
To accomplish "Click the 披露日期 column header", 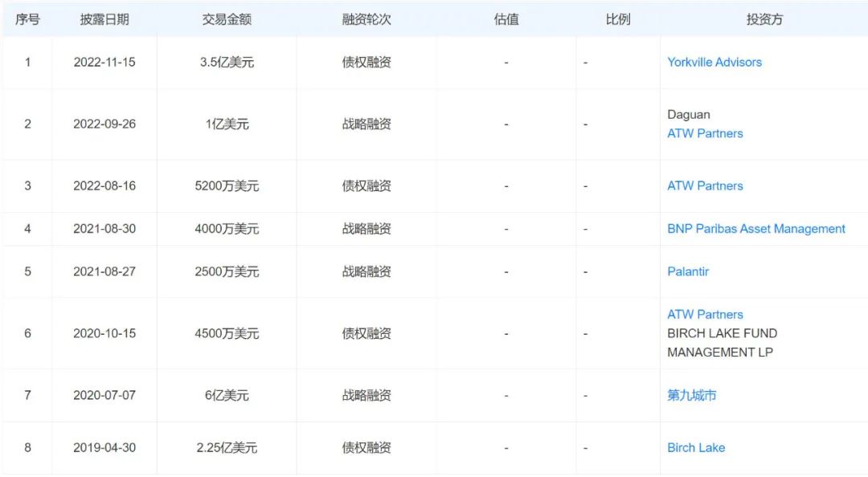I will pos(104,19).
